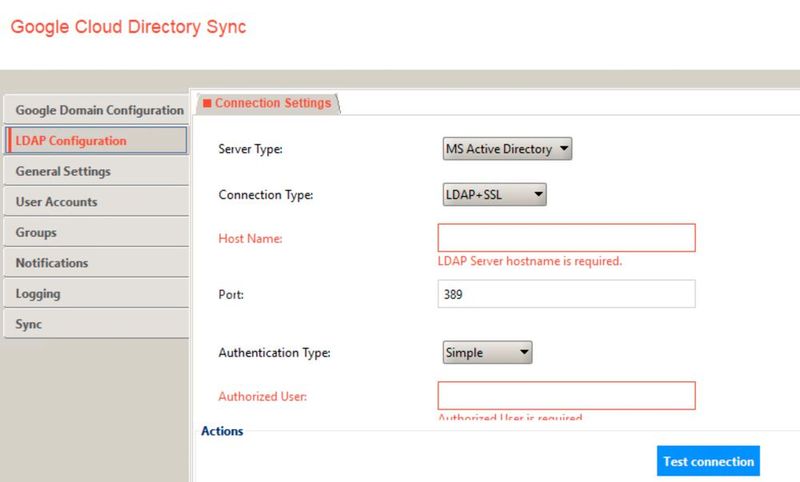Select LDAP Configuration in sidebar
This screenshot has width=800, height=482.
click(96, 140)
